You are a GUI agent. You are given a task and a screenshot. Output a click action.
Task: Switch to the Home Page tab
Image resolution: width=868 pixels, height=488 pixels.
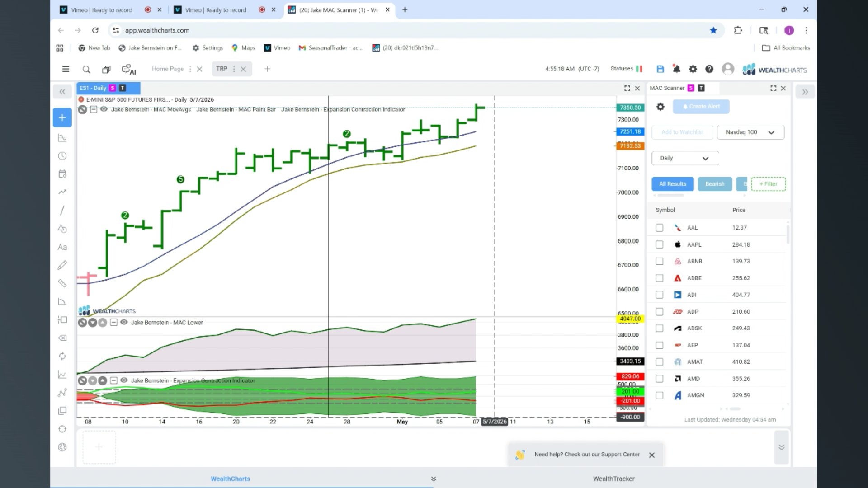168,69
